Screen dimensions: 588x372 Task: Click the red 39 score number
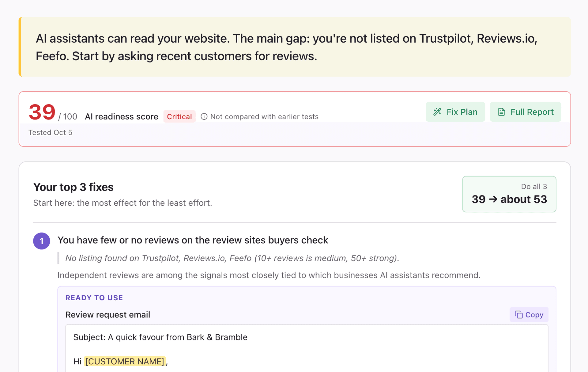(42, 112)
